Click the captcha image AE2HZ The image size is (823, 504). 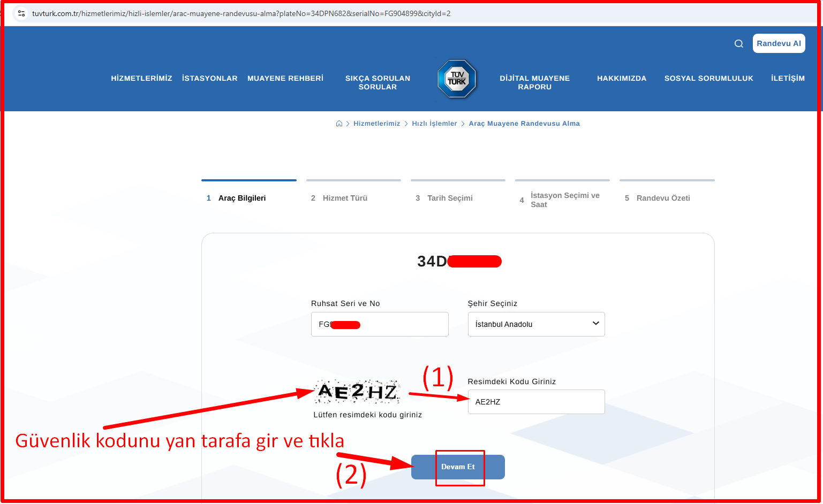click(357, 392)
